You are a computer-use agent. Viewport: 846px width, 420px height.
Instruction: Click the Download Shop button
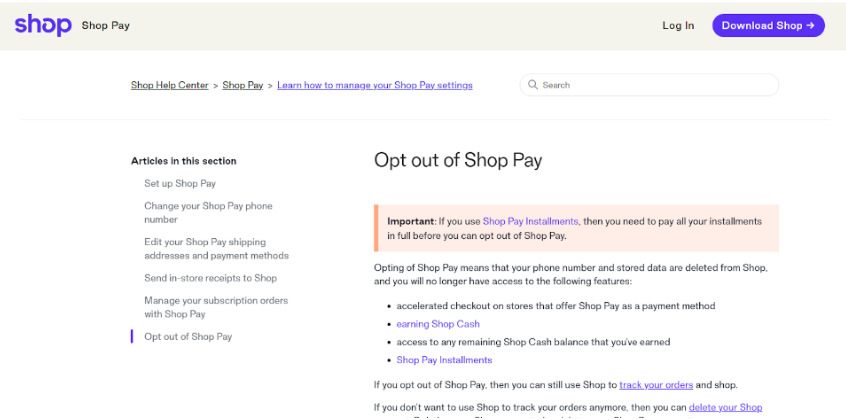pyautogui.click(x=768, y=25)
